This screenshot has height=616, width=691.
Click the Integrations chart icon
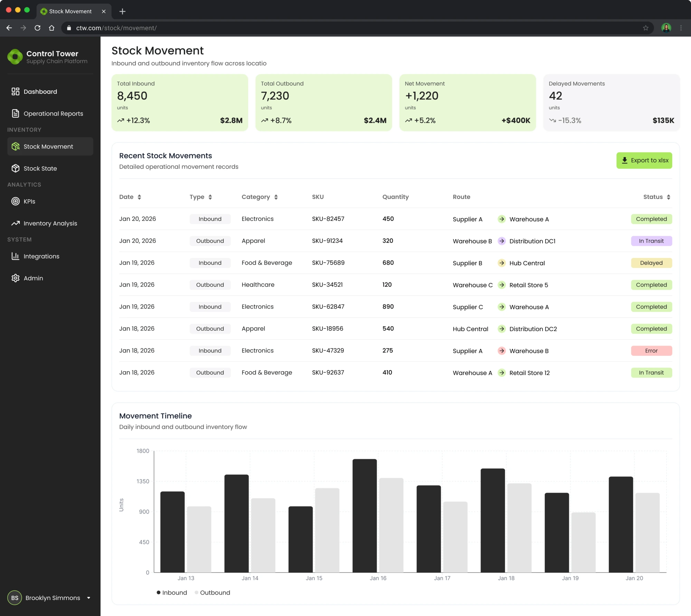15,256
